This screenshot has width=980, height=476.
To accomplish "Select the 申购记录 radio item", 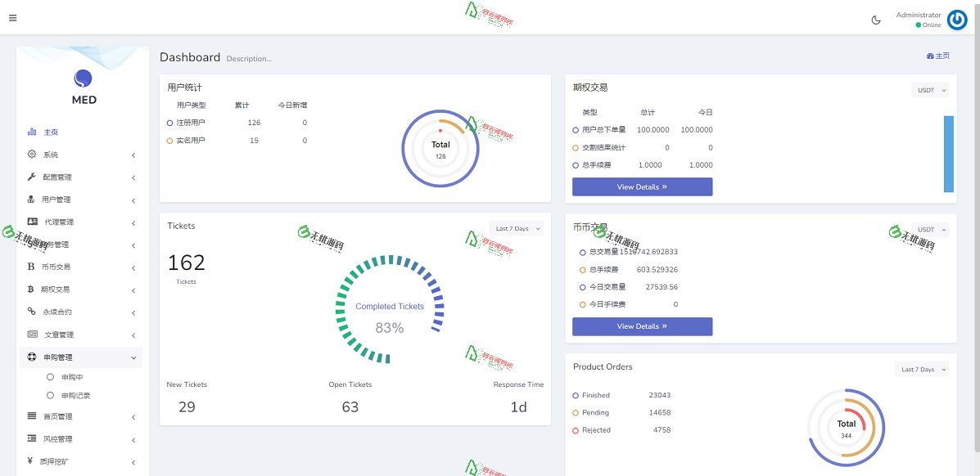I will (x=51, y=395).
